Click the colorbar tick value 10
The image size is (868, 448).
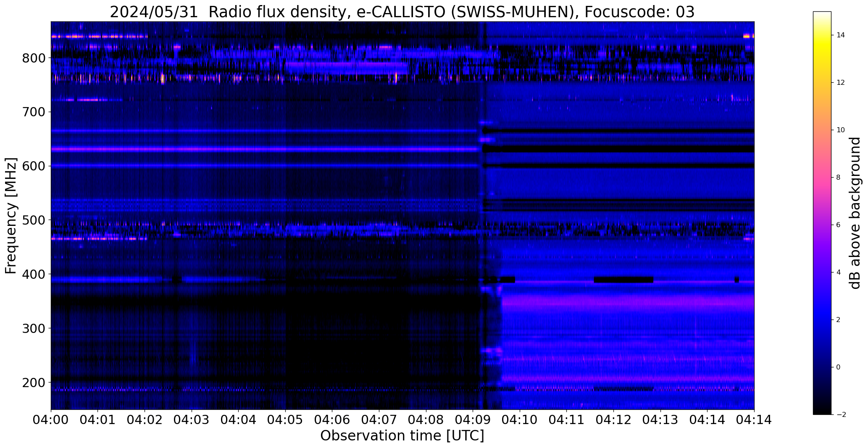(x=840, y=130)
